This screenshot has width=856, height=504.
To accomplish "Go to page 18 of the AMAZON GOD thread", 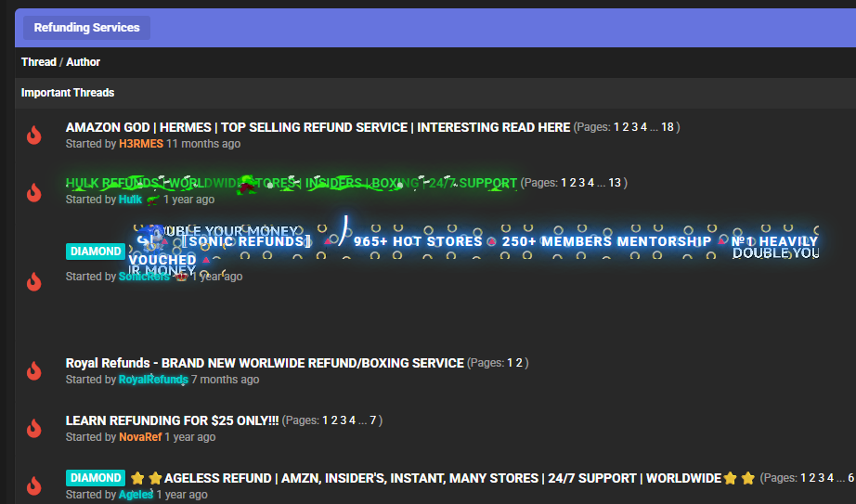I will [x=668, y=127].
